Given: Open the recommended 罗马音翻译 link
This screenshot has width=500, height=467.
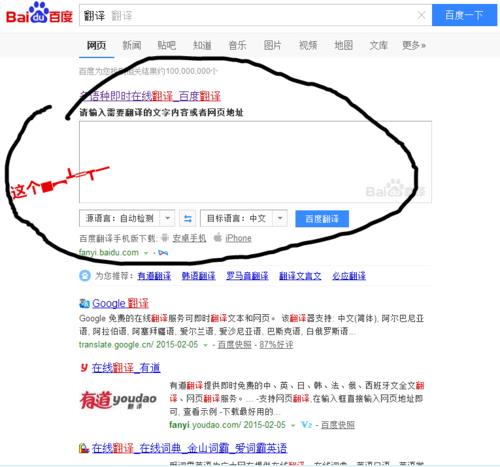Looking at the screenshot, I should 247,276.
